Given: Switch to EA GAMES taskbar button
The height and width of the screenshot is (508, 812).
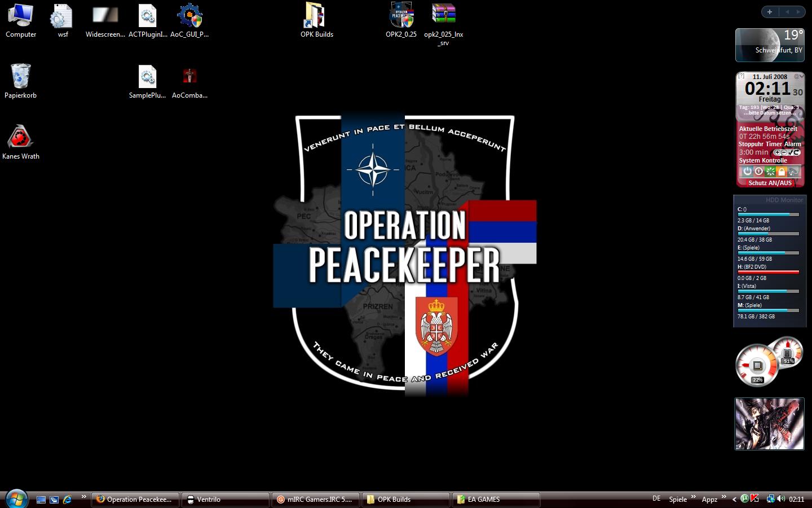Looking at the screenshot, I should [496, 500].
